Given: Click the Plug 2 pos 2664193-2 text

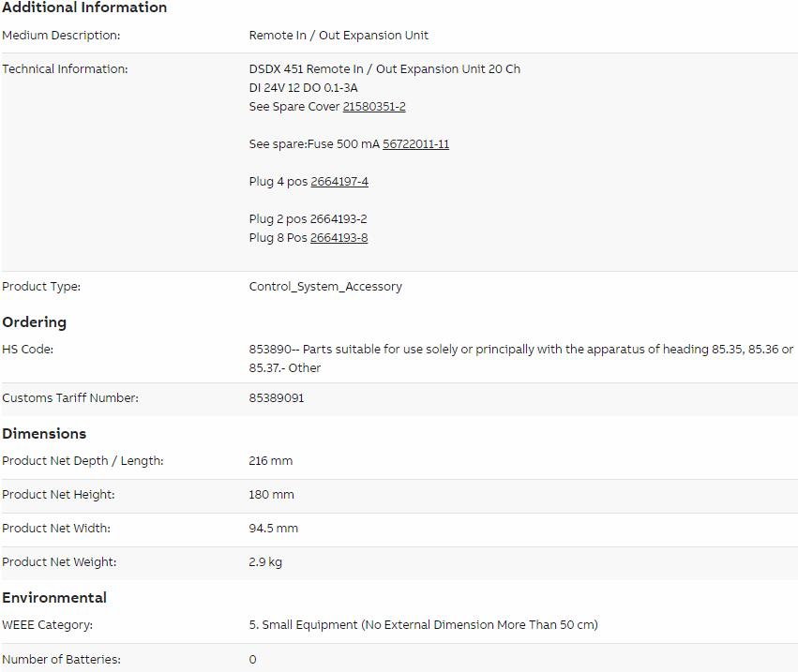Looking at the screenshot, I should pos(308,219).
